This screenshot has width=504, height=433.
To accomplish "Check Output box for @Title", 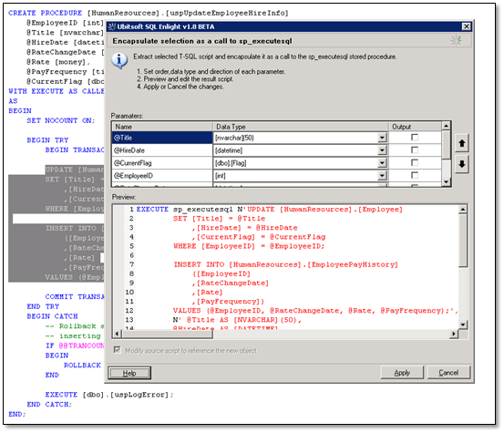I will (415, 138).
